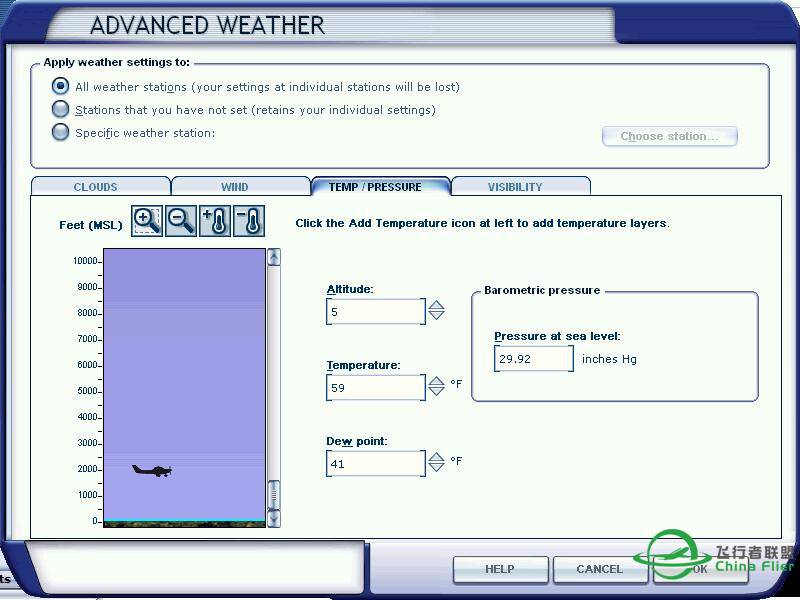This screenshot has height=600, width=800.
Task: Click the Remove Temperature layer icon
Action: click(248, 221)
